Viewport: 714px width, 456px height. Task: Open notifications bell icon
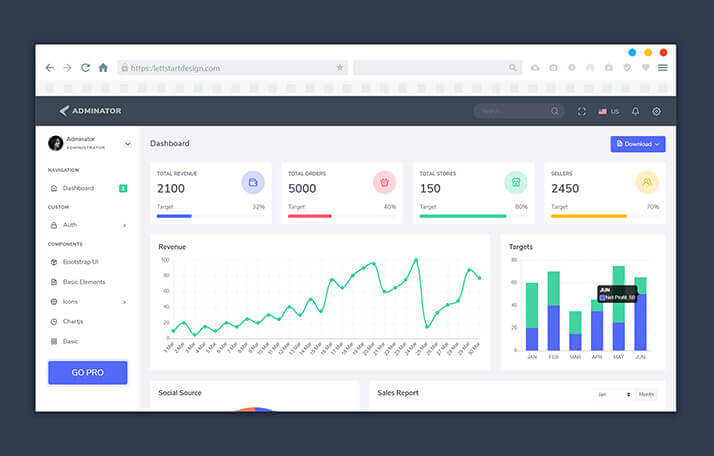(635, 112)
